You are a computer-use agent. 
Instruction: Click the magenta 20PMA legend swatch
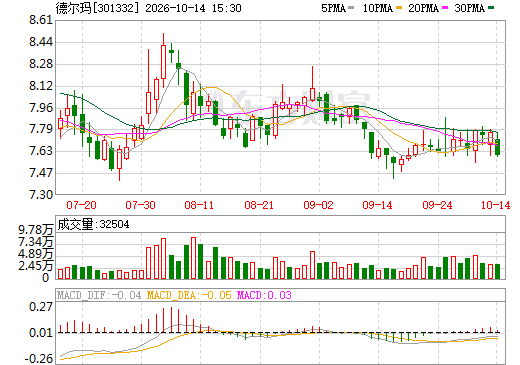click(x=445, y=8)
